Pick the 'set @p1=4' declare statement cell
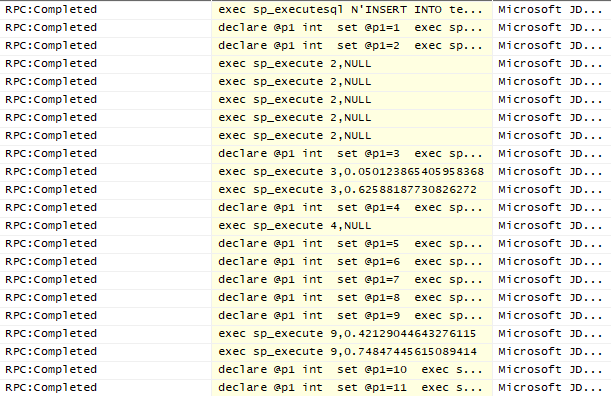611x396 pixels. point(352,208)
